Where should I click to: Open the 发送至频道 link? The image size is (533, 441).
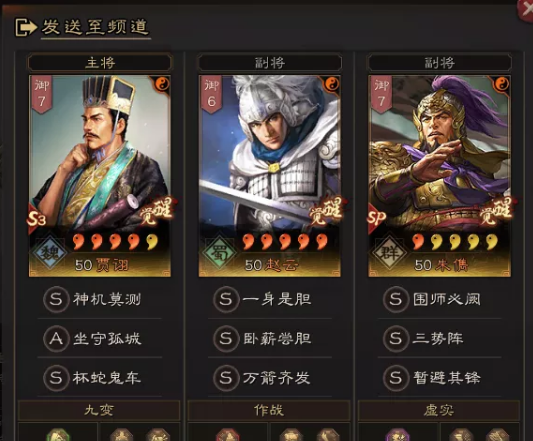(95, 27)
